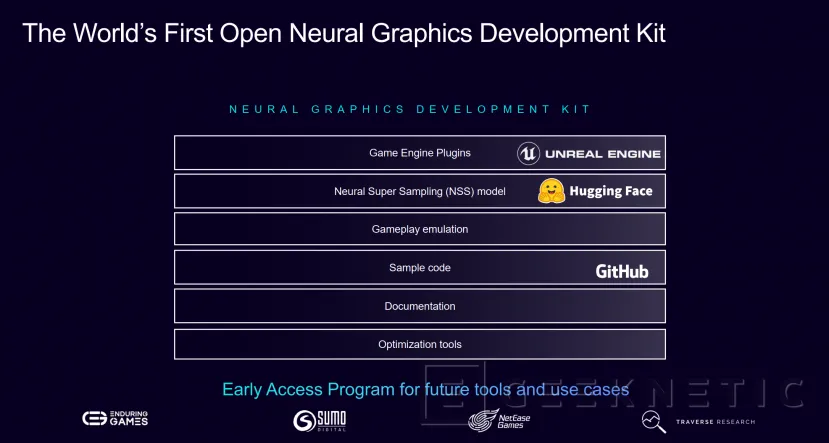829x443 pixels.
Task: Click the Optimization tools row
Action: click(x=420, y=344)
